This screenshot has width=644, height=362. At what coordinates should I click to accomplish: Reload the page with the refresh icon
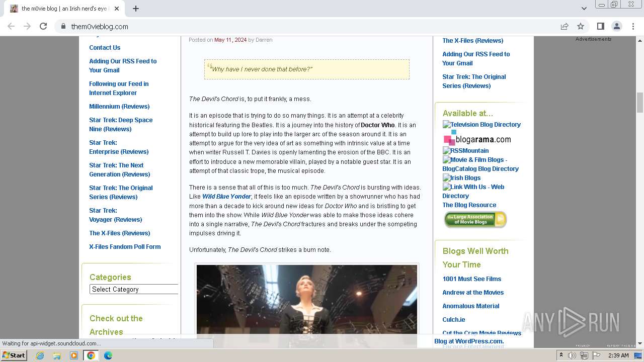43,26
